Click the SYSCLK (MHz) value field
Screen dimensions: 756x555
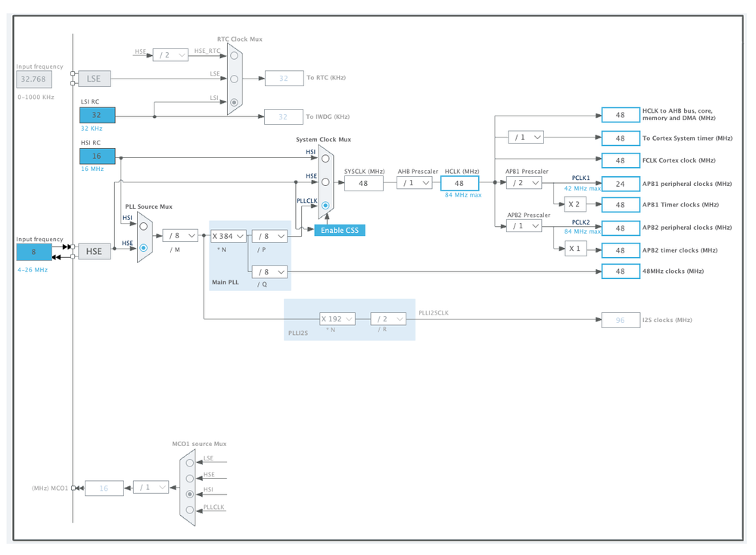click(363, 184)
